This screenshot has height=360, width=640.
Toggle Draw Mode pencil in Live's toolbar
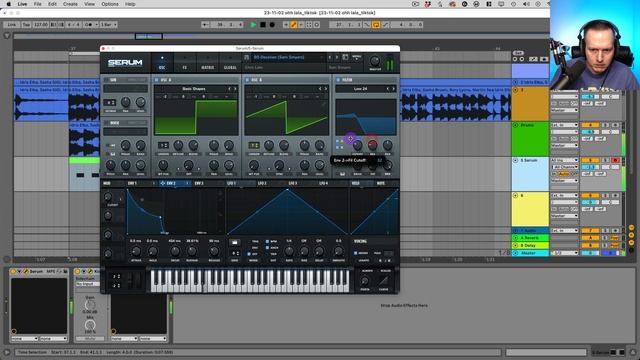pos(293,25)
